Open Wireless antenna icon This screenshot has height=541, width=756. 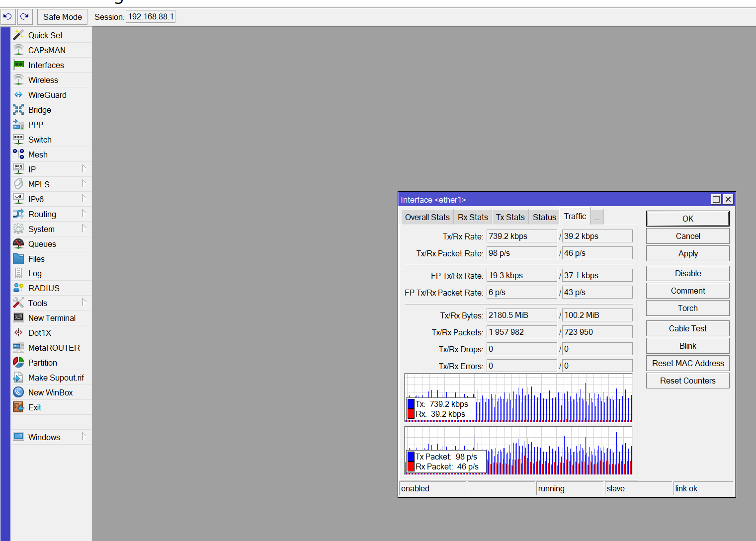[18, 80]
